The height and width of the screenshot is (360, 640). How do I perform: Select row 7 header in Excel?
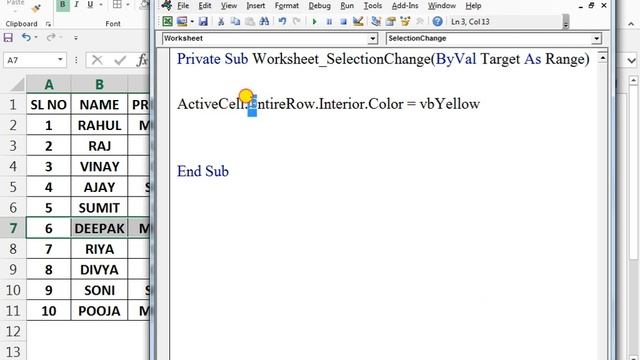[13, 228]
